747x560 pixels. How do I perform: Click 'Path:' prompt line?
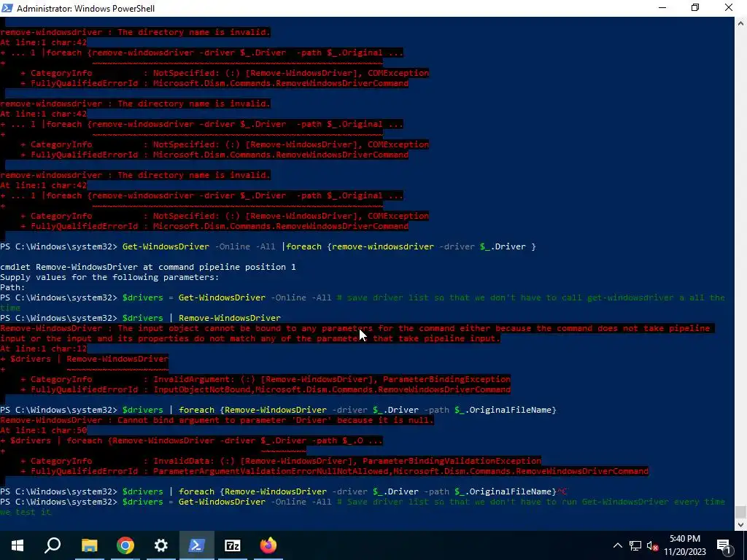[13, 287]
